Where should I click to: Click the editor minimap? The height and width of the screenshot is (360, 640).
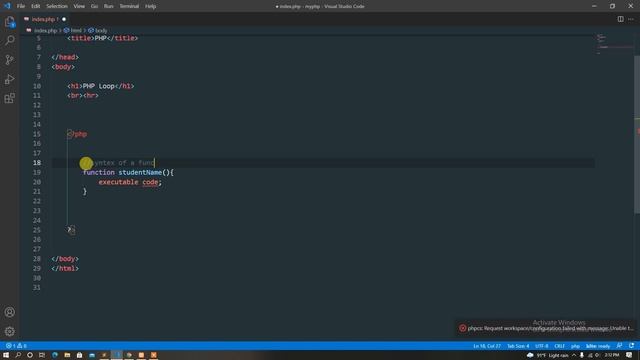coord(615,45)
